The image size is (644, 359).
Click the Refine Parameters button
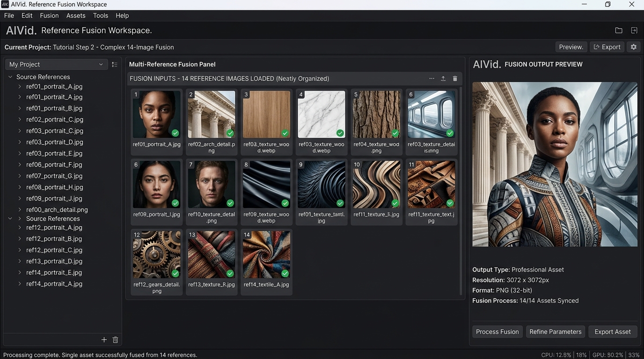(555, 332)
